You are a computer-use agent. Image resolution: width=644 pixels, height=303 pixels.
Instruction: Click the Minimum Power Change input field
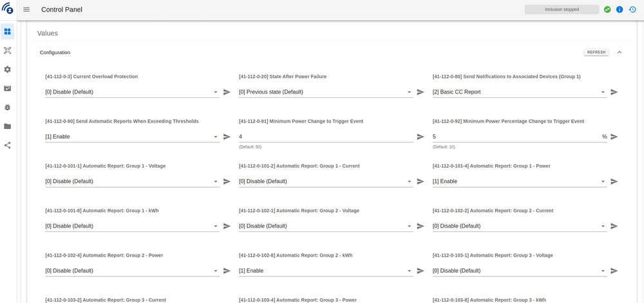[325, 137]
